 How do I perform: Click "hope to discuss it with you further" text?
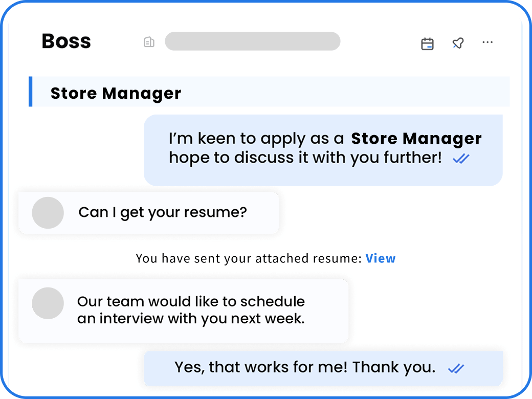[x=305, y=158]
